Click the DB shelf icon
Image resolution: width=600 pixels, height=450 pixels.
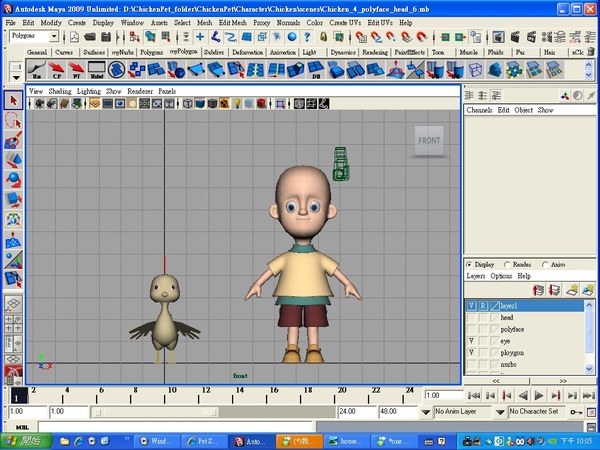point(316,70)
